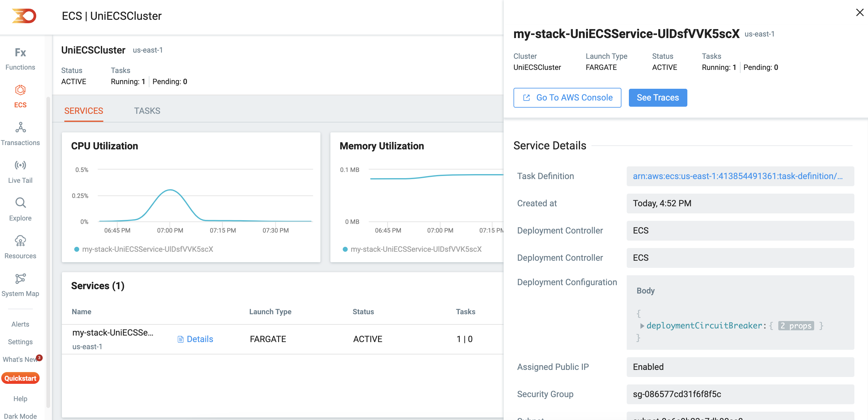Switch to the TASKS tab
This screenshot has height=420, width=868.
coord(147,111)
